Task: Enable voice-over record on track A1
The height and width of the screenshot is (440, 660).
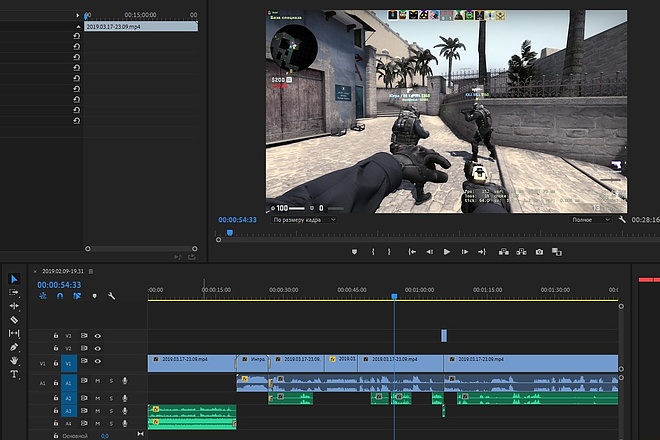Action: (x=125, y=381)
